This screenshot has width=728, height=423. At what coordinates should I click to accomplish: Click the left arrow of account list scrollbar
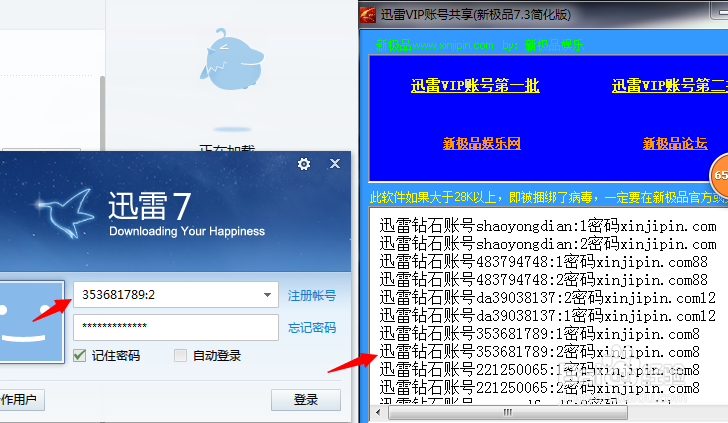coord(378,412)
